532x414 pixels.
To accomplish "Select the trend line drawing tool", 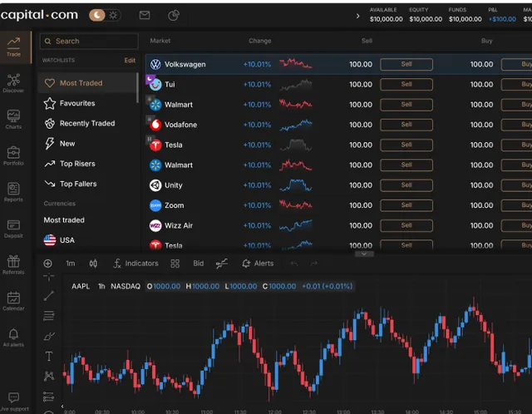I will [49, 296].
